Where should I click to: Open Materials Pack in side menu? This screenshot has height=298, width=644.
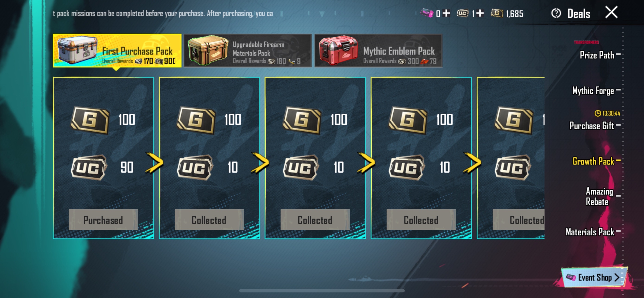pos(590,232)
